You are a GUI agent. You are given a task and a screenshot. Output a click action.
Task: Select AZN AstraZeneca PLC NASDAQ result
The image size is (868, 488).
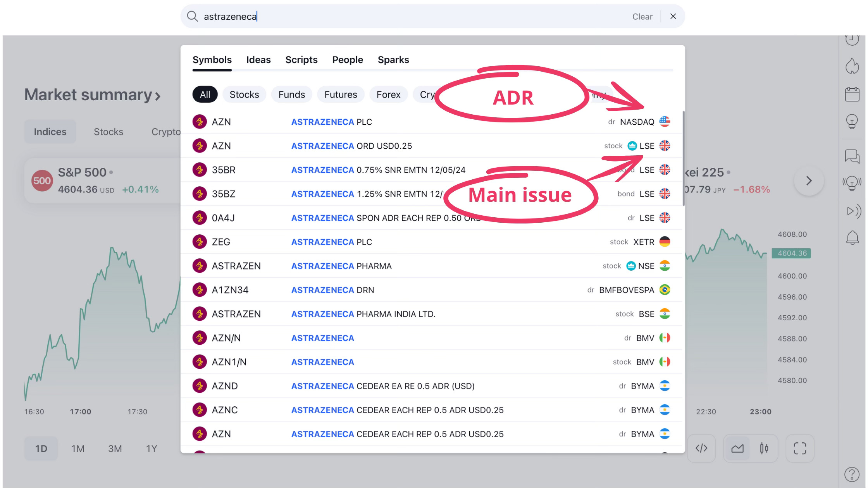(x=431, y=122)
